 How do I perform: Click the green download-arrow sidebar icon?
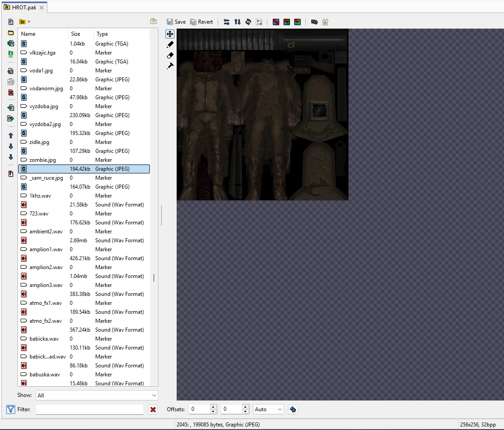(11, 54)
